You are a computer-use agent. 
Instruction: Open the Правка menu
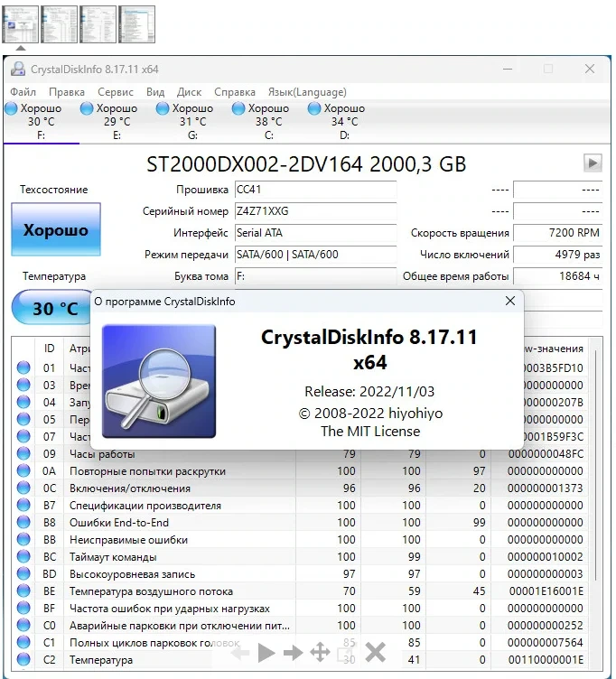point(67,92)
